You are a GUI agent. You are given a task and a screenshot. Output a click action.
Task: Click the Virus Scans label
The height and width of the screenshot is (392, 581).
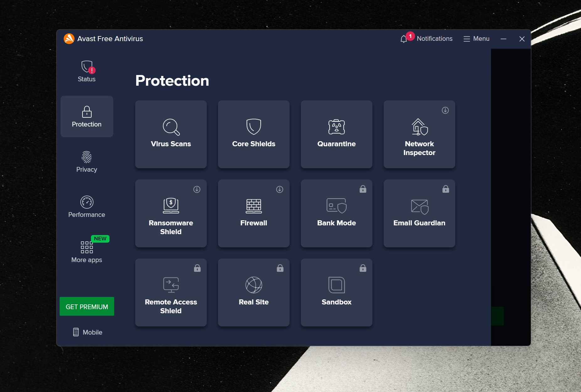point(171,144)
